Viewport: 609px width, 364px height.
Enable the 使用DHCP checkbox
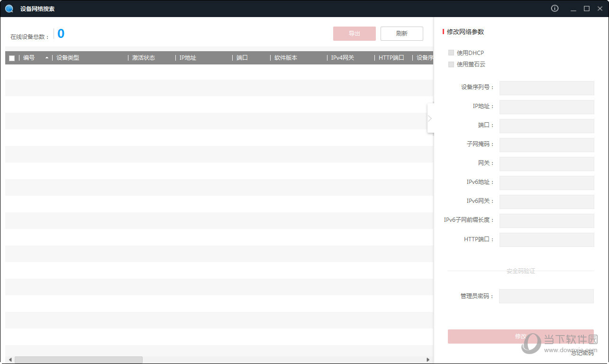coord(451,53)
